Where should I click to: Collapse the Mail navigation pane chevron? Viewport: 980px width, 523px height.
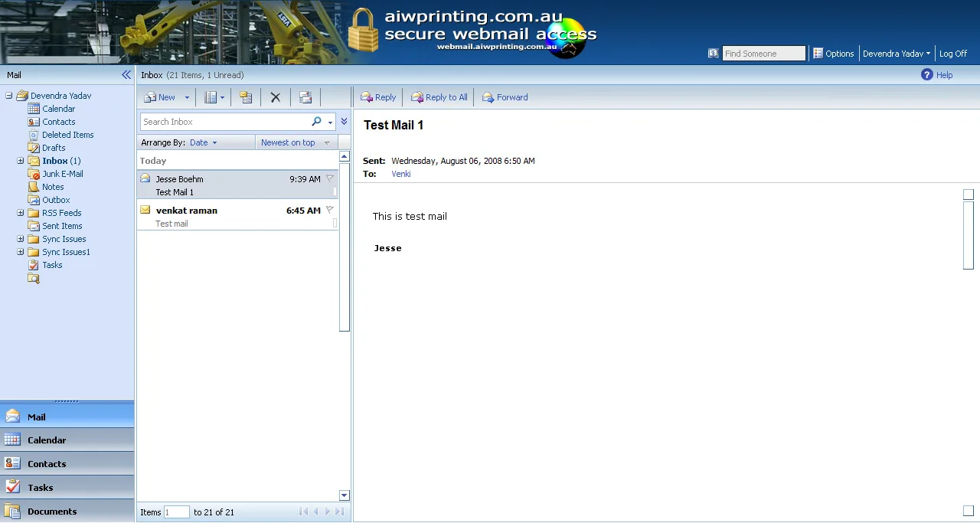click(126, 75)
